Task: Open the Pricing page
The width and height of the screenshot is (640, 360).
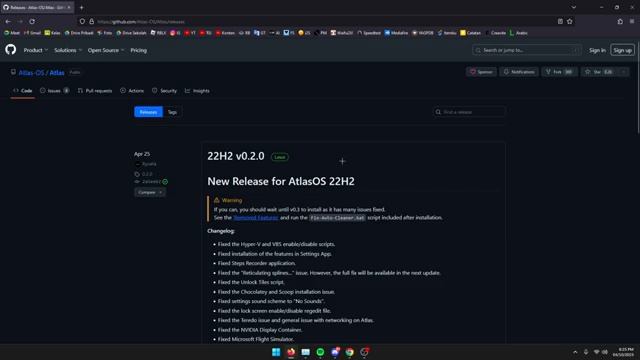Action: coord(138,50)
